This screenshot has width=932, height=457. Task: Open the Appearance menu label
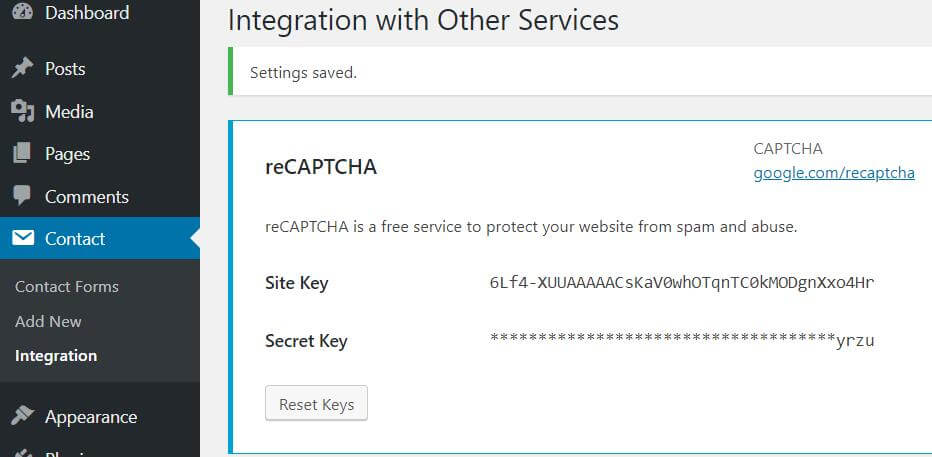(x=91, y=417)
